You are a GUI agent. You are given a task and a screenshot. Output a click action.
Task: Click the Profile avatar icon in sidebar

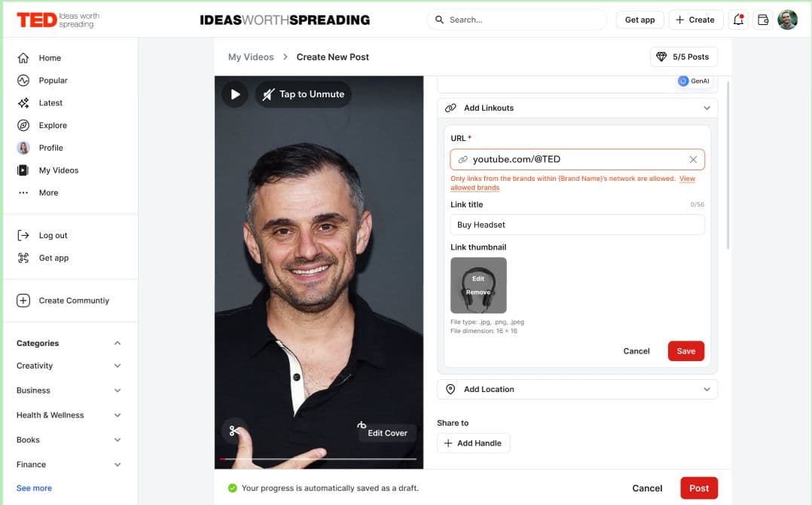click(x=23, y=148)
